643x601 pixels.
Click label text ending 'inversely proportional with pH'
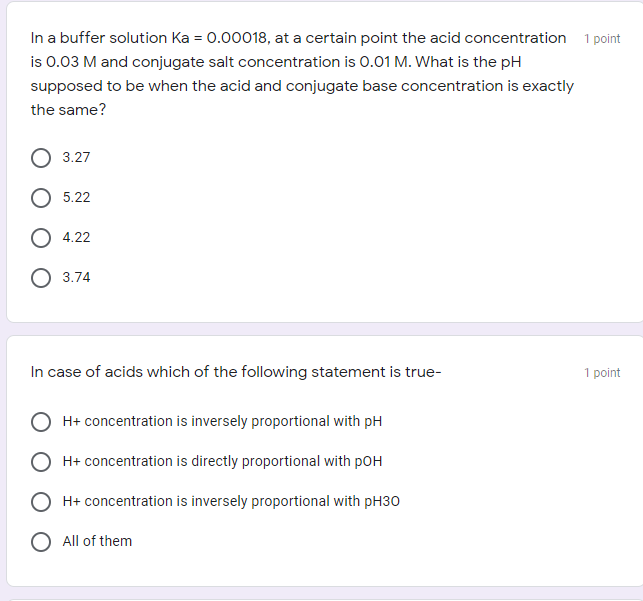click(222, 421)
